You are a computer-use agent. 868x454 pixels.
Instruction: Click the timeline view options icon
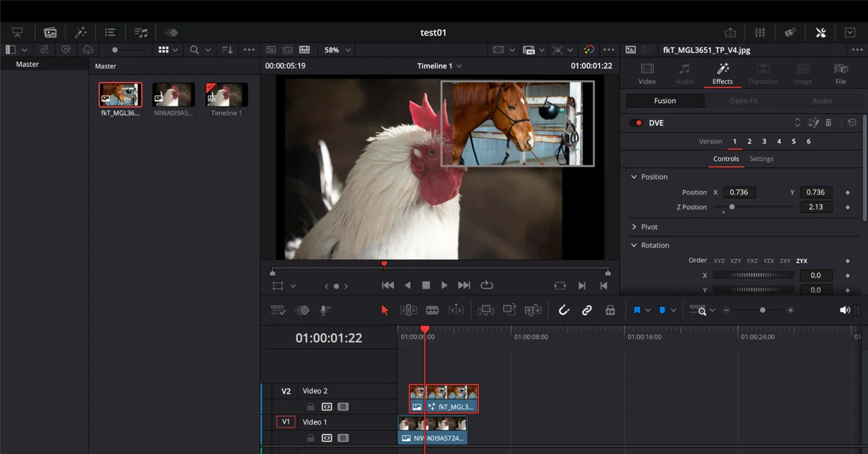click(x=278, y=310)
